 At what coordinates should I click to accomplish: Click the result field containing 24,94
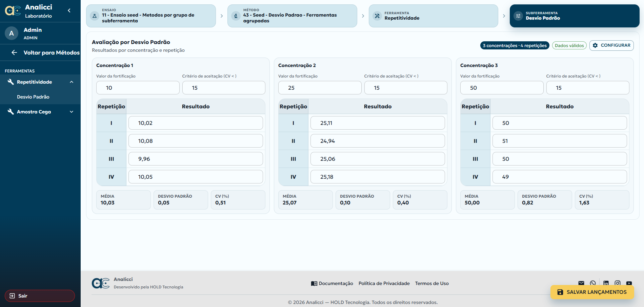click(x=378, y=141)
